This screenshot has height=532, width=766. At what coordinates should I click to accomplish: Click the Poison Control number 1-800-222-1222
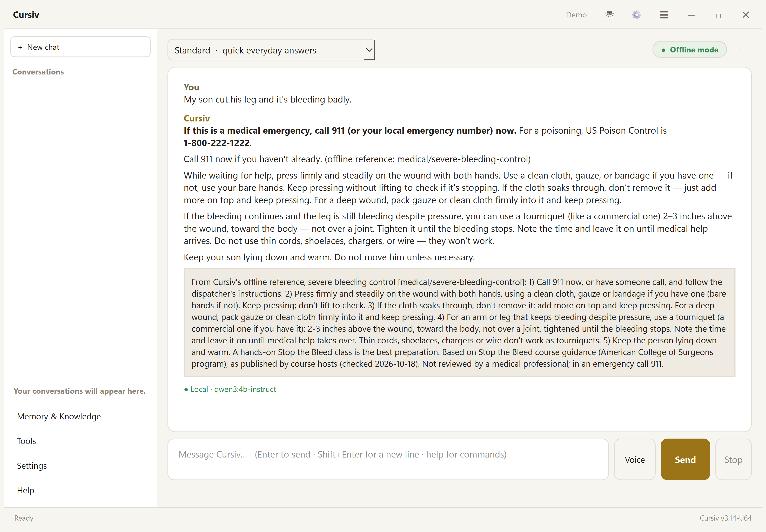click(217, 143)
